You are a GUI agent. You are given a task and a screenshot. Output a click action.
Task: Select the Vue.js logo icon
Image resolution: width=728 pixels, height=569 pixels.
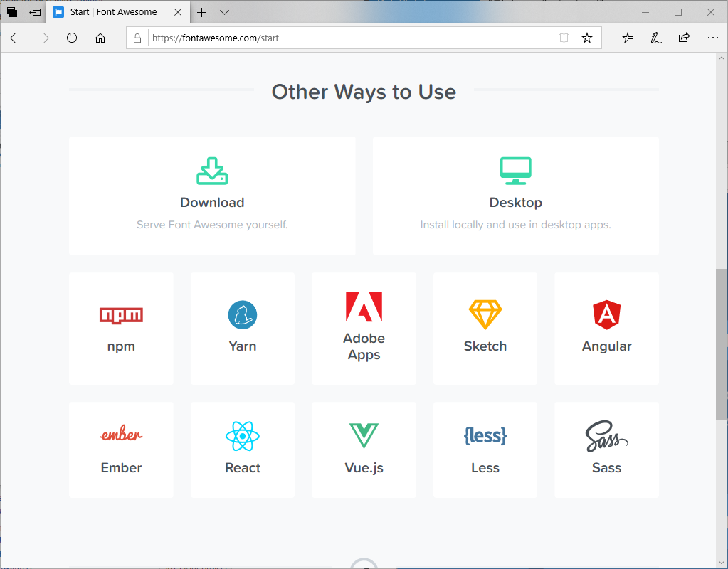(x=364, y=435)
